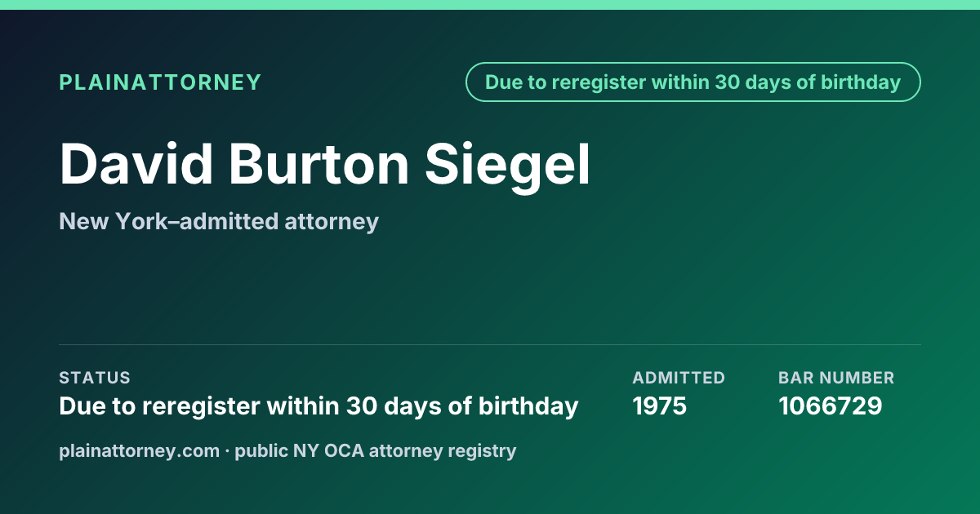Image resolution: width=980 pixels, height=514 pixels.
Task: Select the New York–admitted attorney subtitle
Action: pos(219,221)
